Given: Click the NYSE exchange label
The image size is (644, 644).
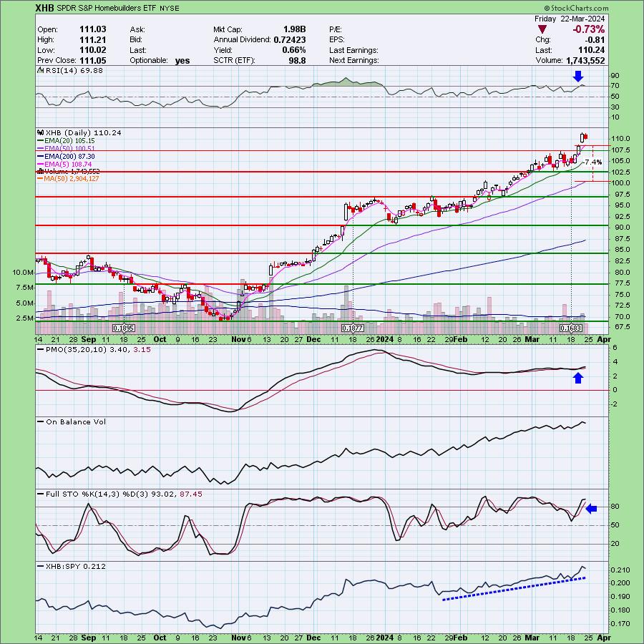Looking at the screenshot, I should pyautogui.click(x=171, y=8).
